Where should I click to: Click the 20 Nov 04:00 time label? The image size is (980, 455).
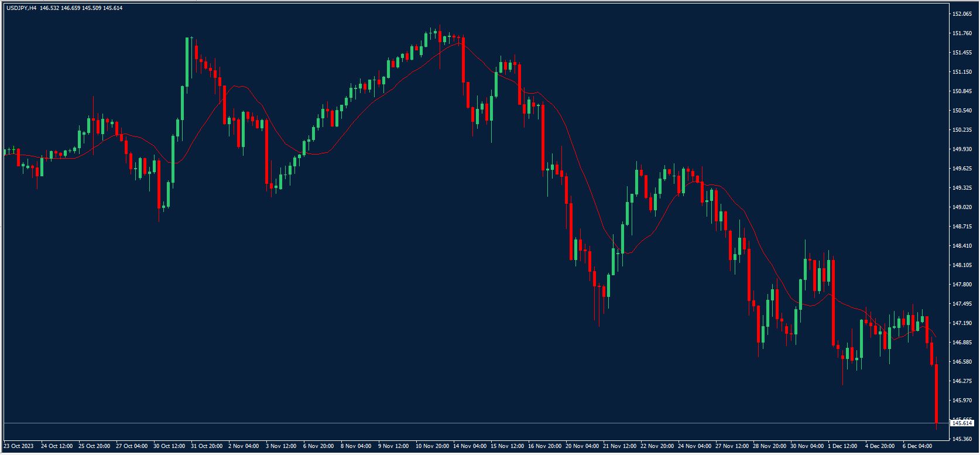point(582,446)
